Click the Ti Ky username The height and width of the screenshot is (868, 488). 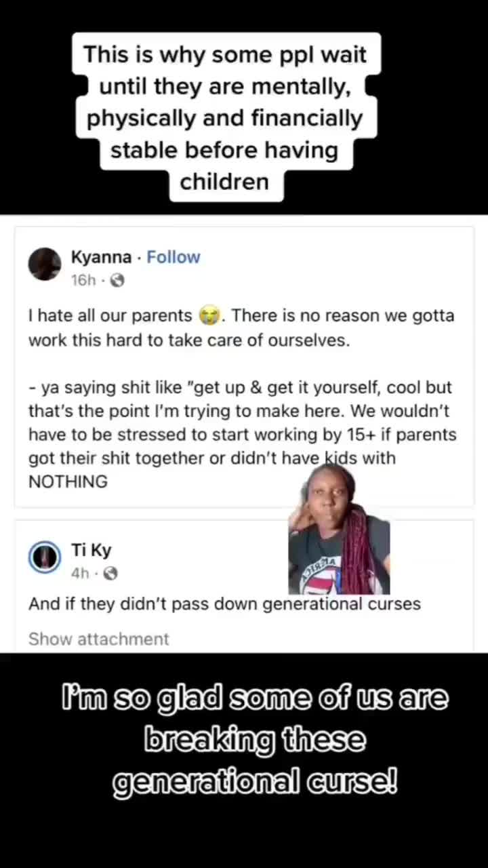pyautogui.click(x=91, y=550)
